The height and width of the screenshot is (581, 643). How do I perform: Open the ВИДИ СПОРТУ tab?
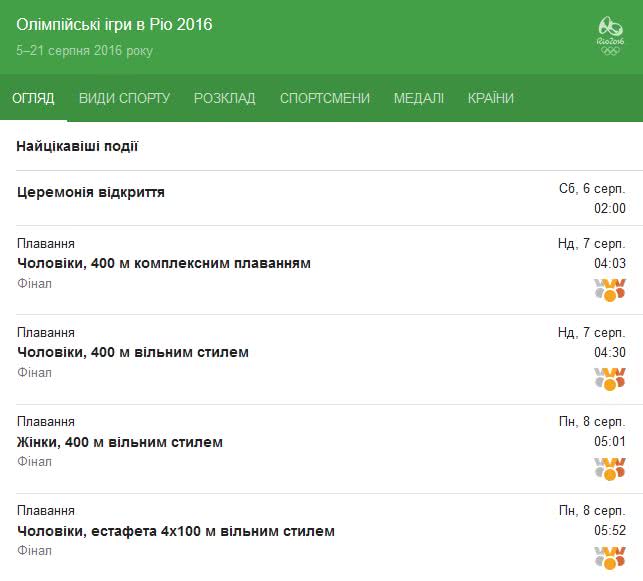click(x=124, y=98)
